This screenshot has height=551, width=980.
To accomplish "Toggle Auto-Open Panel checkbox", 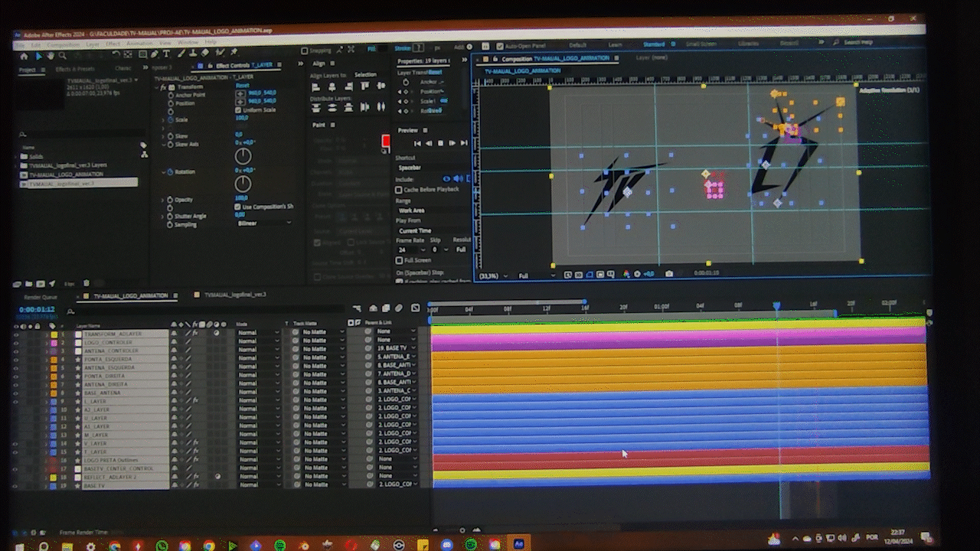I will click(x=500, y=46).
